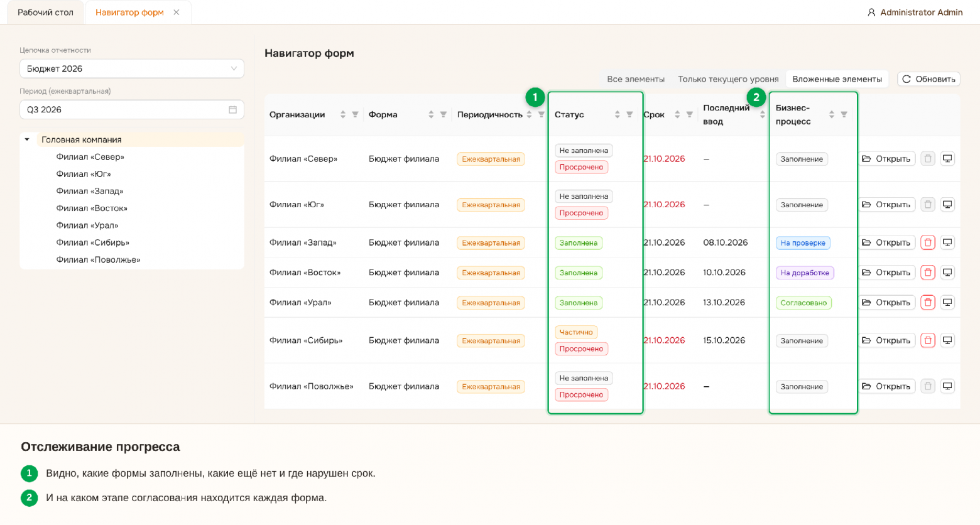
Task: Click Согласовано status badge
Action: pyautogui.click(x=803, y=303)
